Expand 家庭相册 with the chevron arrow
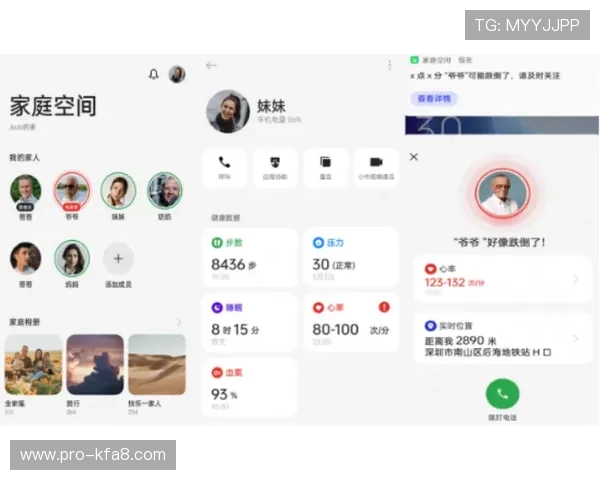Image resolution: width=600 pixels, height=480 pixels. point(179,322)
